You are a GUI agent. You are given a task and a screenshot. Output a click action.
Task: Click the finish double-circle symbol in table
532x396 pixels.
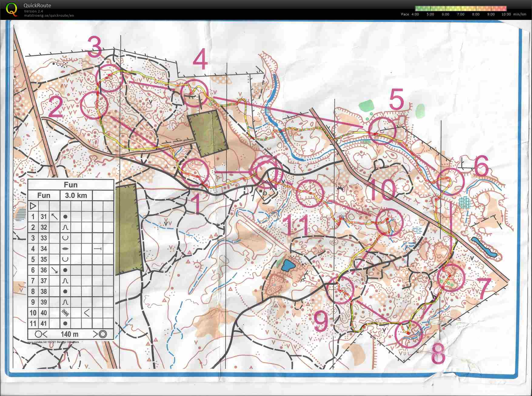coord(103,334)
